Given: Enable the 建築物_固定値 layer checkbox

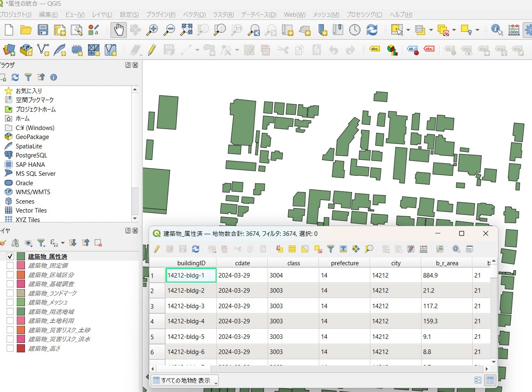Looking at the screenshot, I should click(x=10, y=265).
